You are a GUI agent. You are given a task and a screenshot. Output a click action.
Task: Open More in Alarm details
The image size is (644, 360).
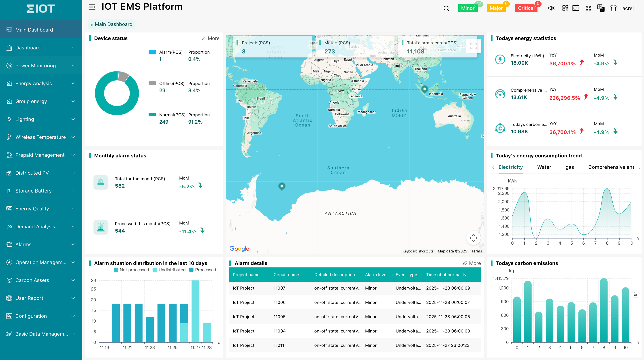[472, 263]
